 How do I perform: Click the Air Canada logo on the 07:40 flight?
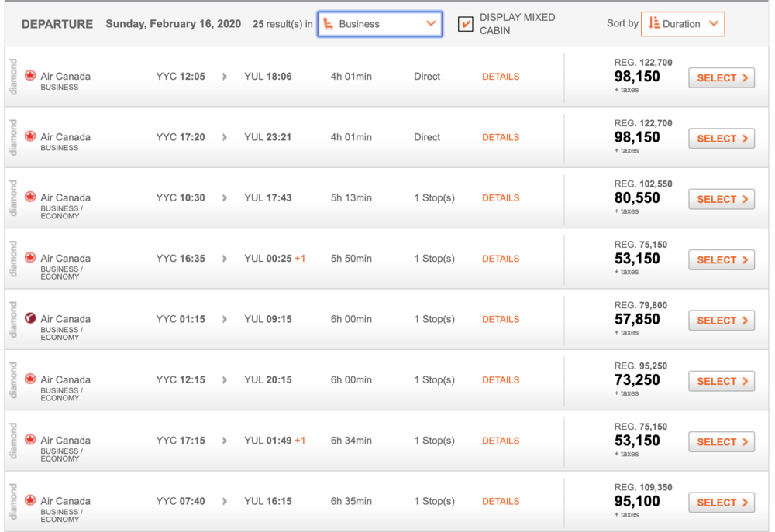tap(30, 500)
